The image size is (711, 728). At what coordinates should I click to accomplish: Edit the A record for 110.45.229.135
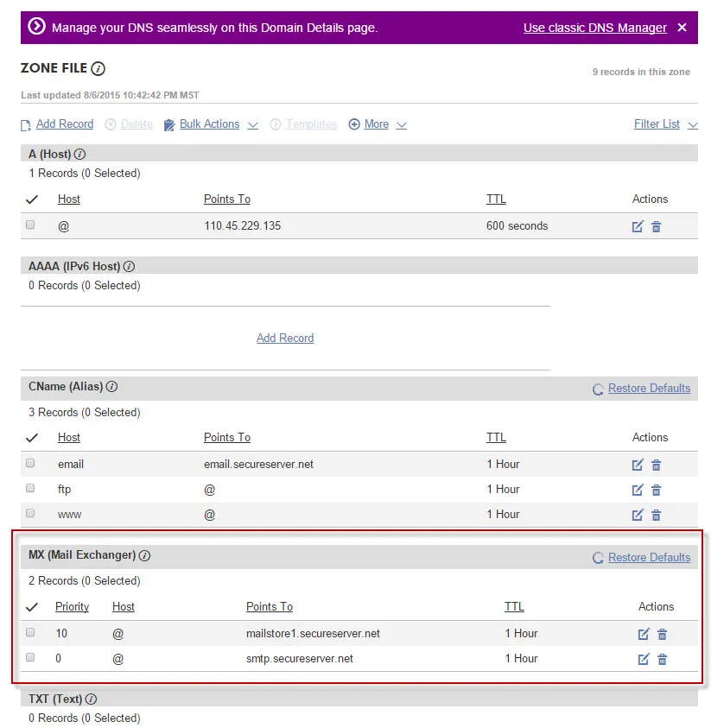point(638,226)
